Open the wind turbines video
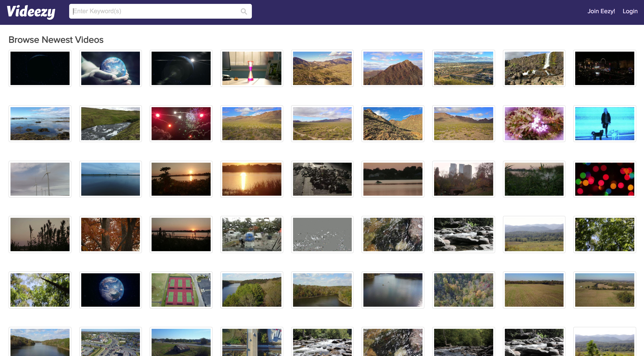The image size is (644, 356). 40,179
